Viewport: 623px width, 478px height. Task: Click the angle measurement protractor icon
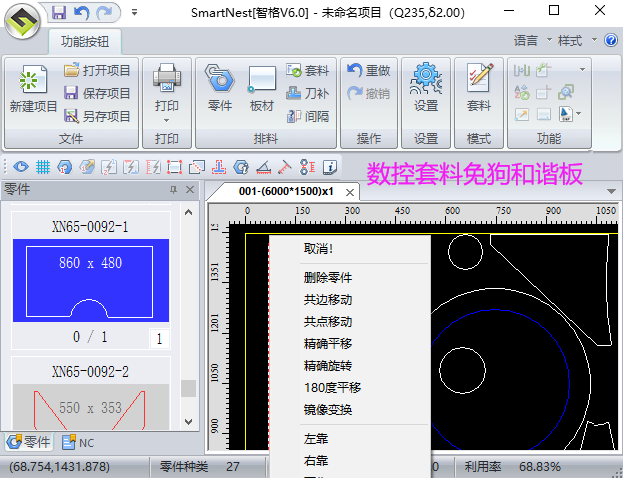tap(263, 167)
